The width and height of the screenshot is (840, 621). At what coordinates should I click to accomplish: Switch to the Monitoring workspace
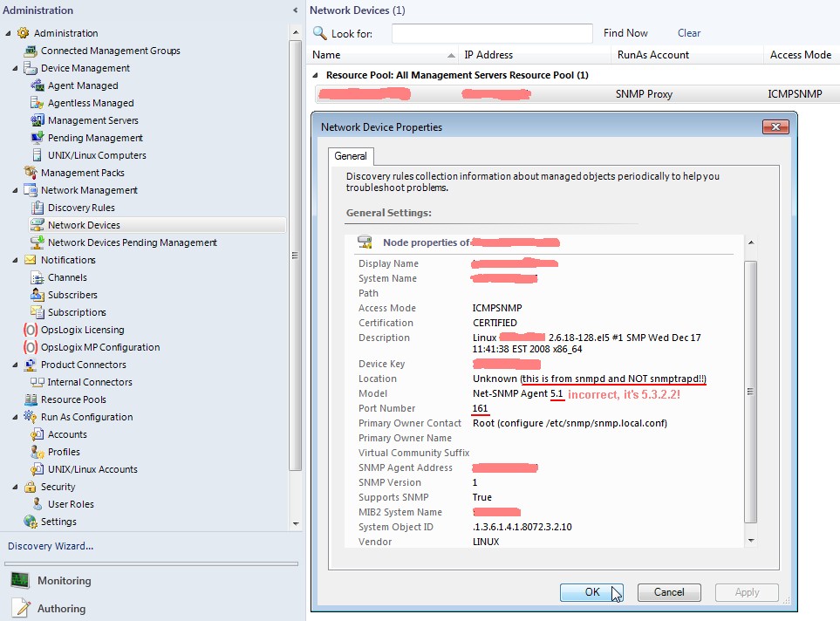tap(65, 581)
